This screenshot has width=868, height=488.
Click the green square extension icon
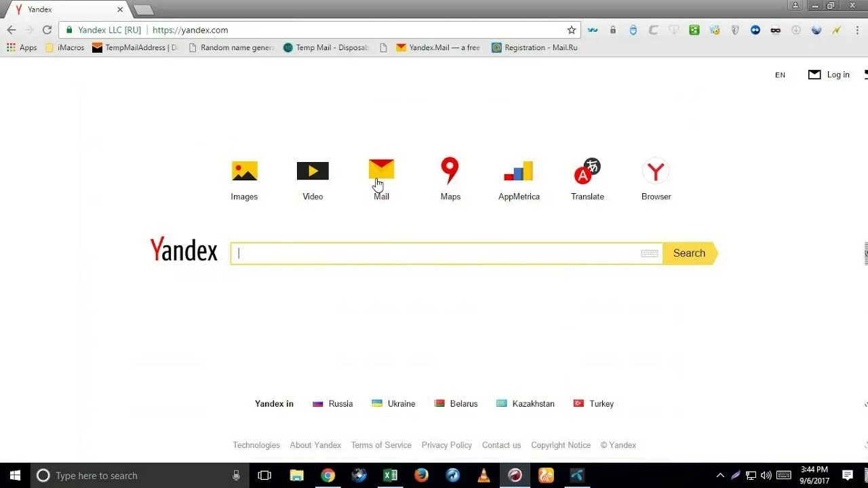[x=694, y=30]
